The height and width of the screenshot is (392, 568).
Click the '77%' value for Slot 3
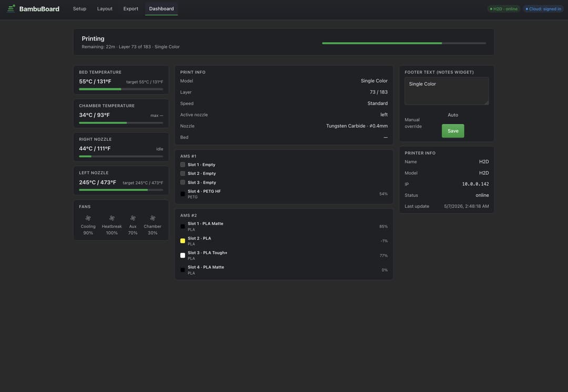tap(383, 255)
